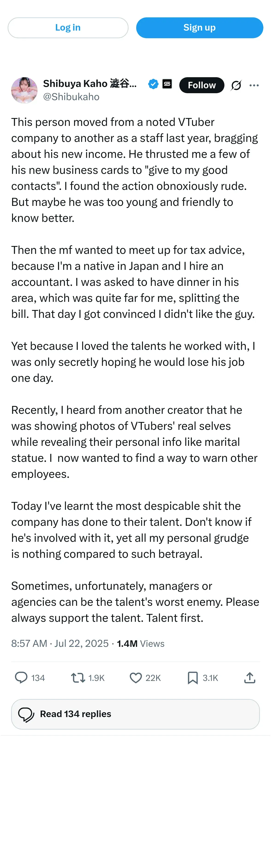Bookmark this post
Image resolution: width=271 pixels, height=868 pixels.
pos(192,678)
